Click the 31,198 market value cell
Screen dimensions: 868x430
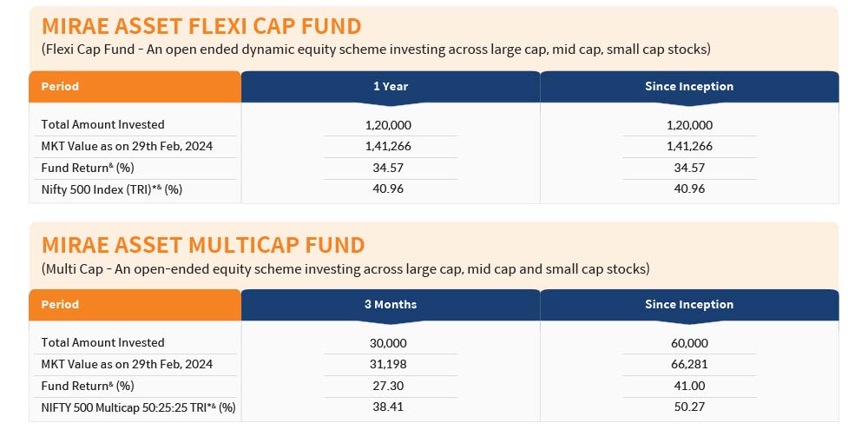pyautogui.click(x=388, y=365)
